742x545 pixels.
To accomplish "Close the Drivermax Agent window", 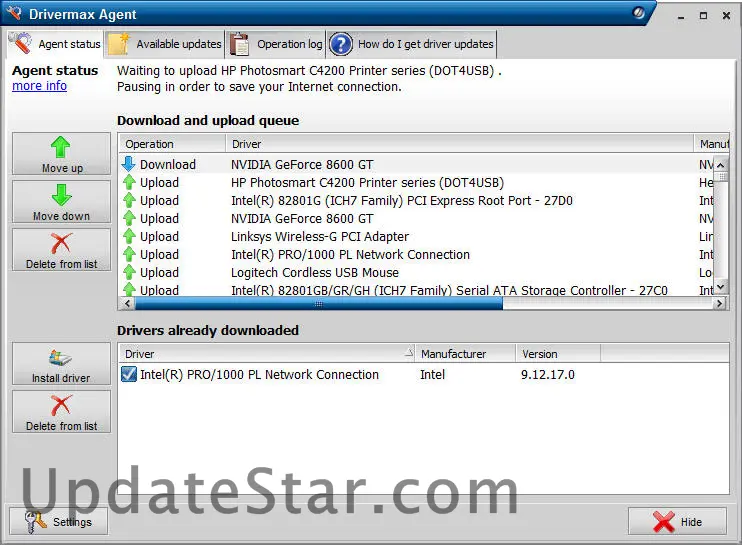I will pos(726,16).
